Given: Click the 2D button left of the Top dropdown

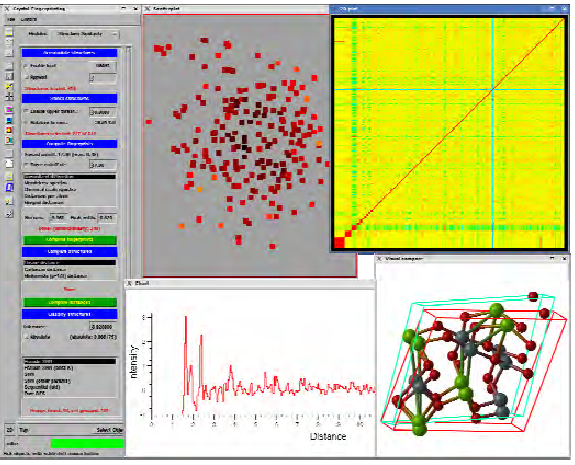Looking at the screenshot, I should click(10, 430).
